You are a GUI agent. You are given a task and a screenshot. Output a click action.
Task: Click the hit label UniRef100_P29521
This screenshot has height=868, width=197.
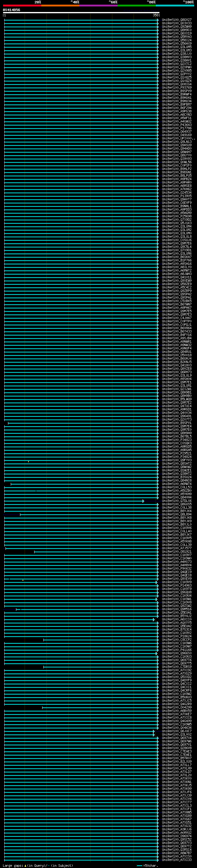click(x=177, y=453)
